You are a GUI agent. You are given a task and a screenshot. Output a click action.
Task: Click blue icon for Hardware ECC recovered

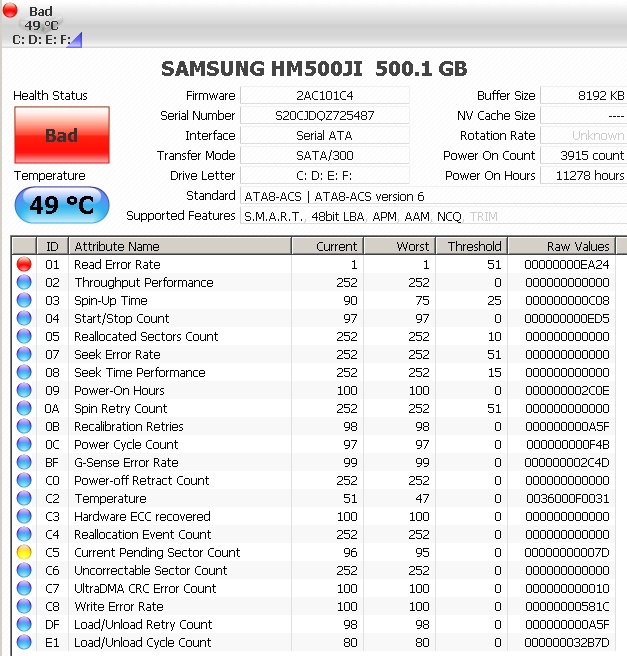pos(24,516)
